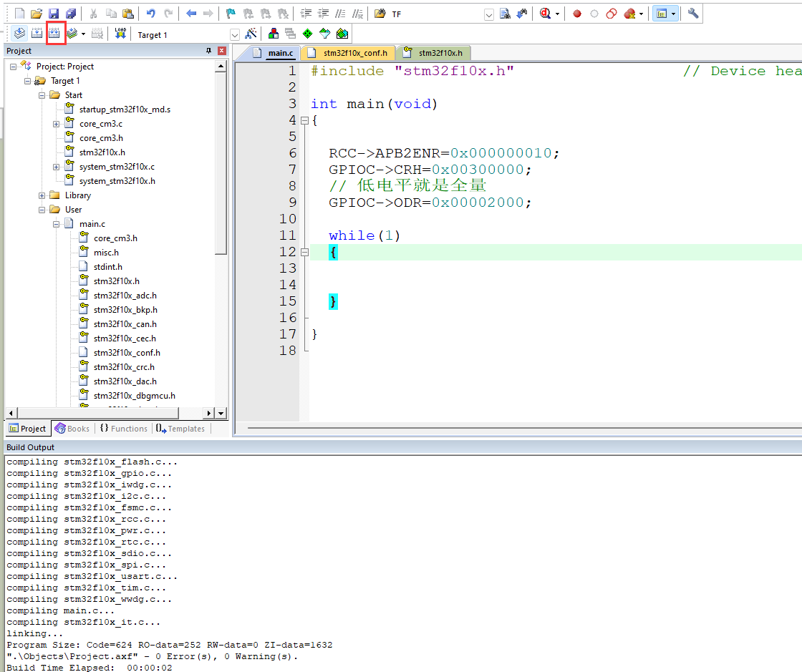Image resolution: width=802 pixels, height=672 pixels.
Task: Open the Target 1 dropdown
Action: pyautogui.click(x=235, y=35)
